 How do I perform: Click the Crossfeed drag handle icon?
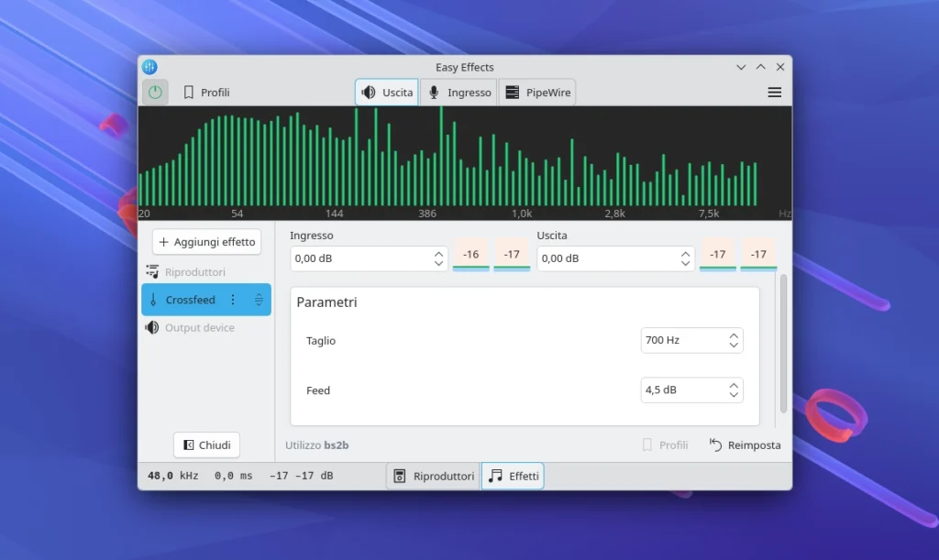(x=259, y=300)
